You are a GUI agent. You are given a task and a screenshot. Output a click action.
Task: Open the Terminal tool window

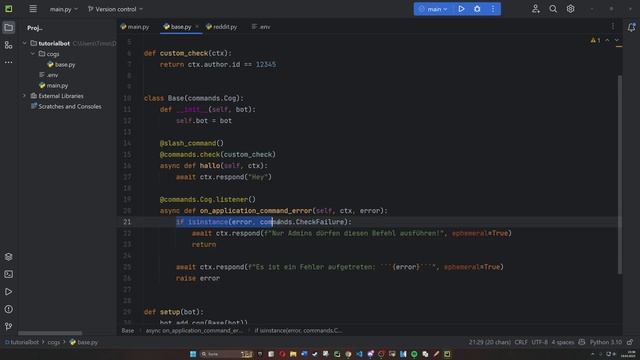point(9,274)
